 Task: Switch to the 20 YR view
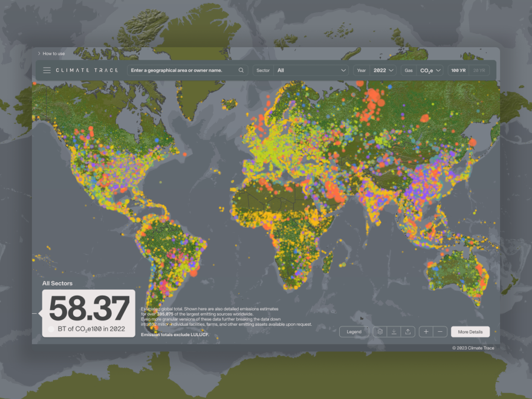point(481,70)
